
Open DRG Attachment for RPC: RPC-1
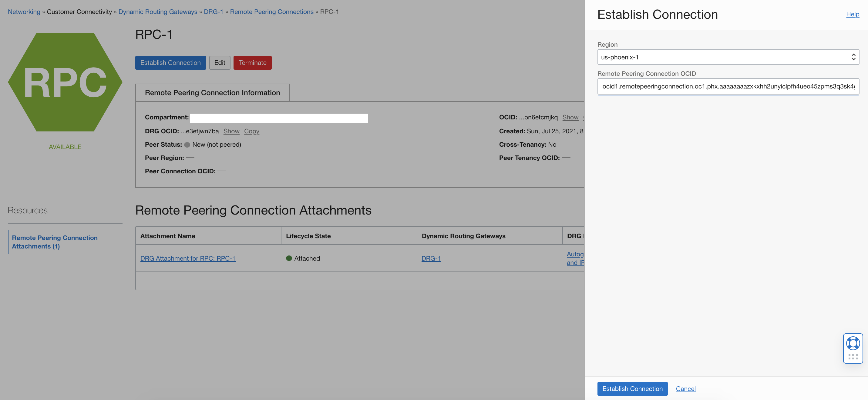click(188, 258)
